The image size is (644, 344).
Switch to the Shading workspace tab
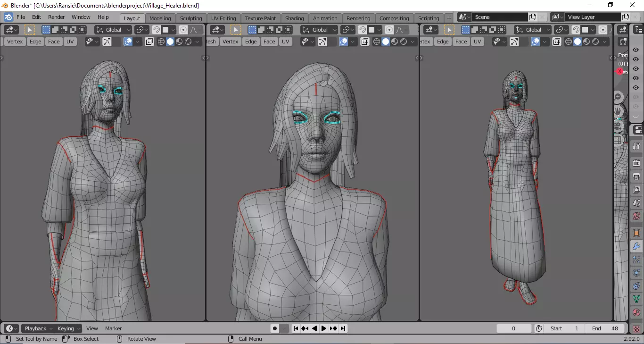[294, 18]
